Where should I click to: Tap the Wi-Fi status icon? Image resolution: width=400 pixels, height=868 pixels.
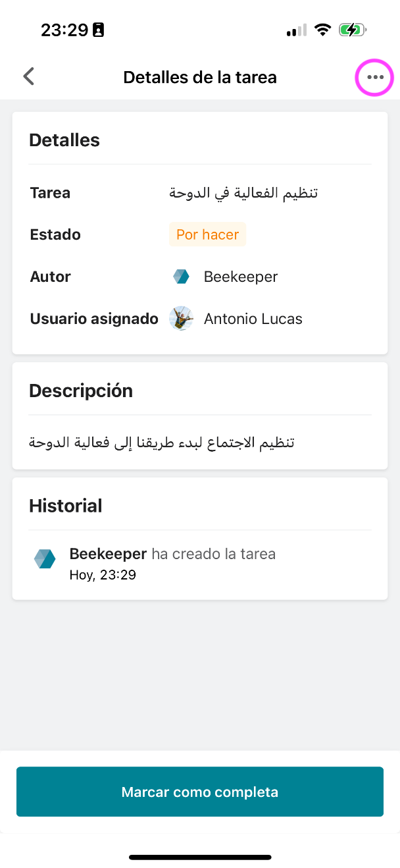click(322, 30)
